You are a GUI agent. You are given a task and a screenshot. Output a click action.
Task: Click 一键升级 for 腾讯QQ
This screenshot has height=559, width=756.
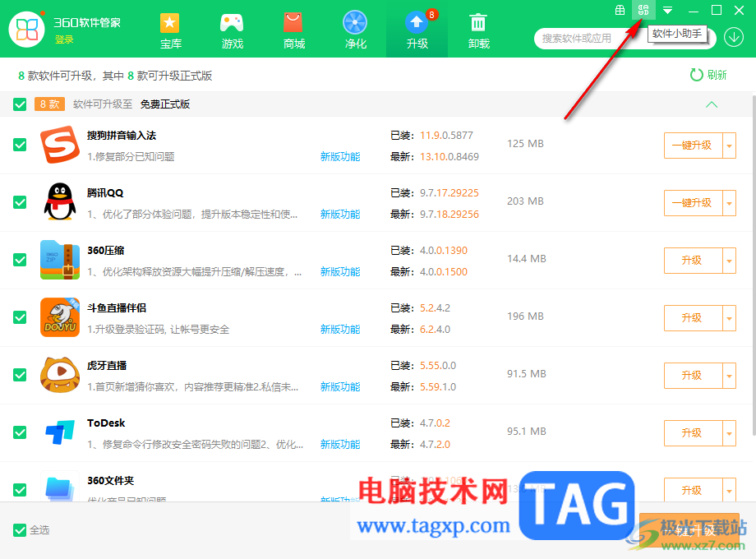pos(693,203)
